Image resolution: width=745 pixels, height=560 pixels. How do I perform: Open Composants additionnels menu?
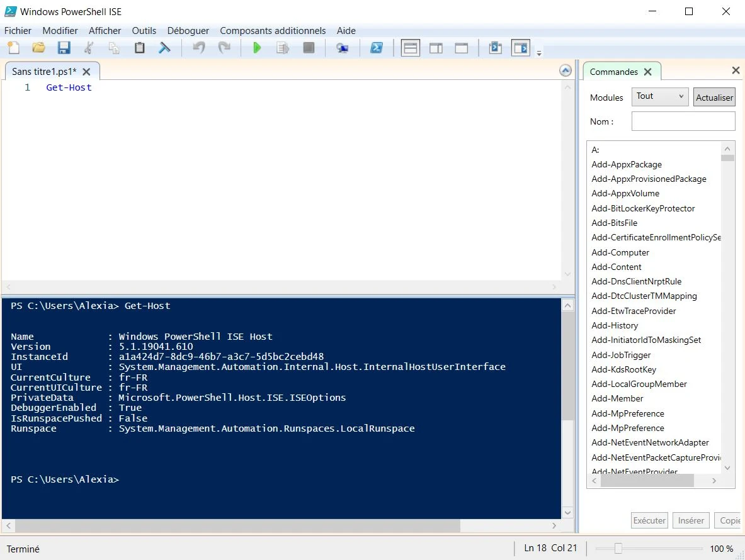(273, 31)
